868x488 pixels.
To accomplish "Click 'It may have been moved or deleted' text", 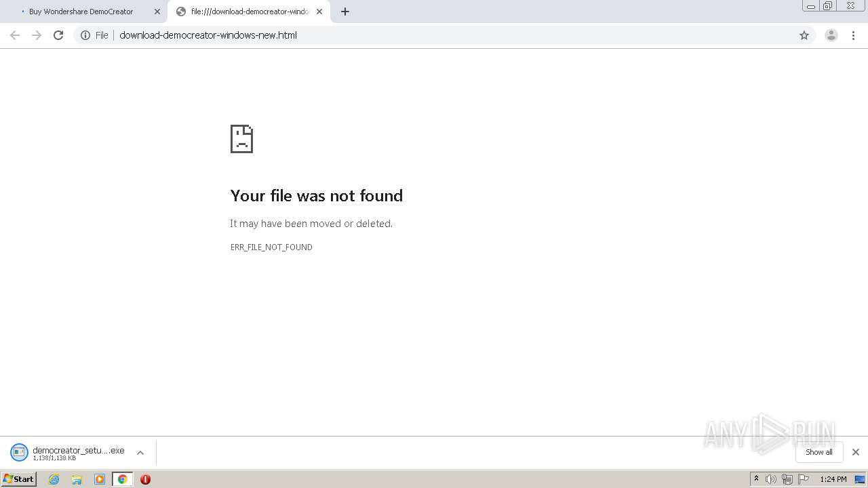I will (311, 224).
